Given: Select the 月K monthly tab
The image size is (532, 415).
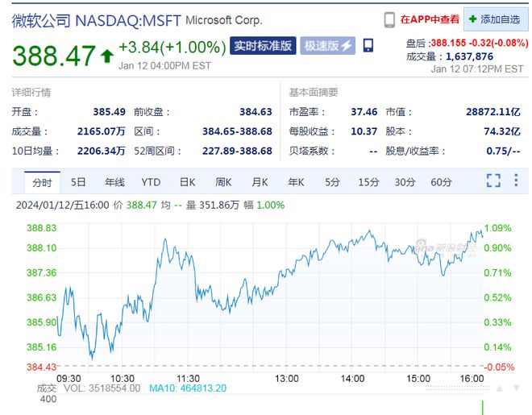Looking at the screenshot, I should click(x=260, y=182).
